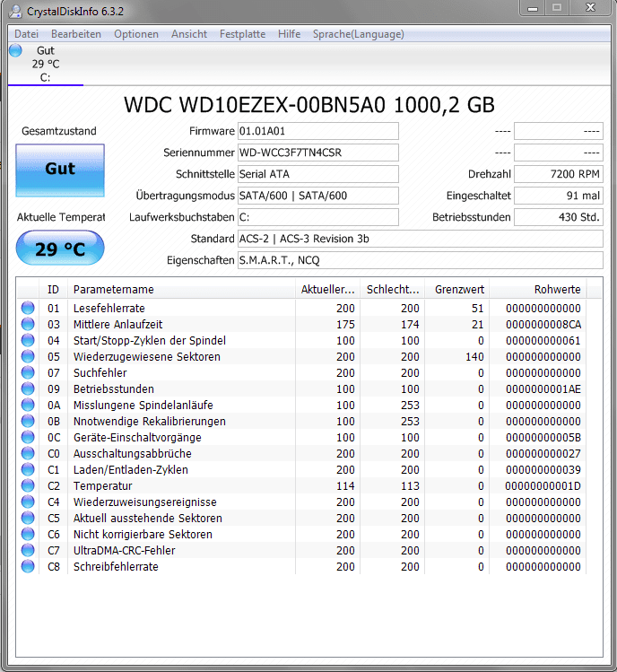Click status orb of Geräte-Einschaltvorgänge row

[x=28, y=437]
